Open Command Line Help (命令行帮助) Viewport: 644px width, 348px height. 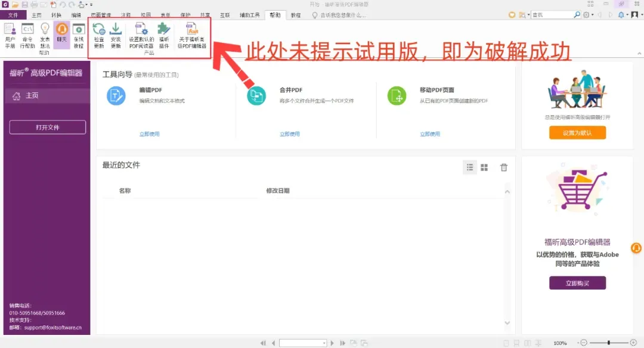(x=27, y=35)
